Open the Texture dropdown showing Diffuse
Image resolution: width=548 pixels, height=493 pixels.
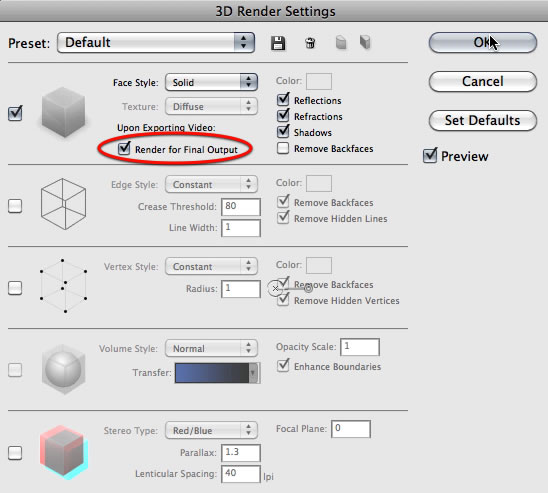tap(211, 106)
